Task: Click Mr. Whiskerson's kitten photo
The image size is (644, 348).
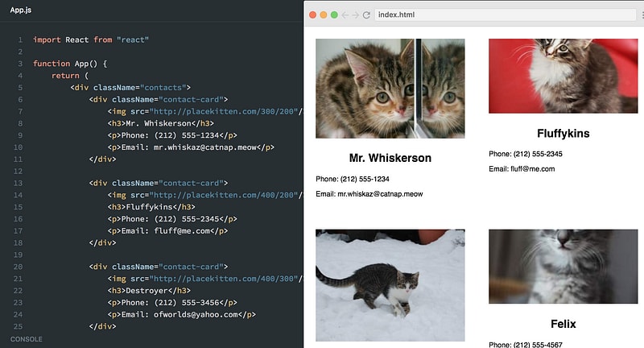Action: tap(390, 89)
